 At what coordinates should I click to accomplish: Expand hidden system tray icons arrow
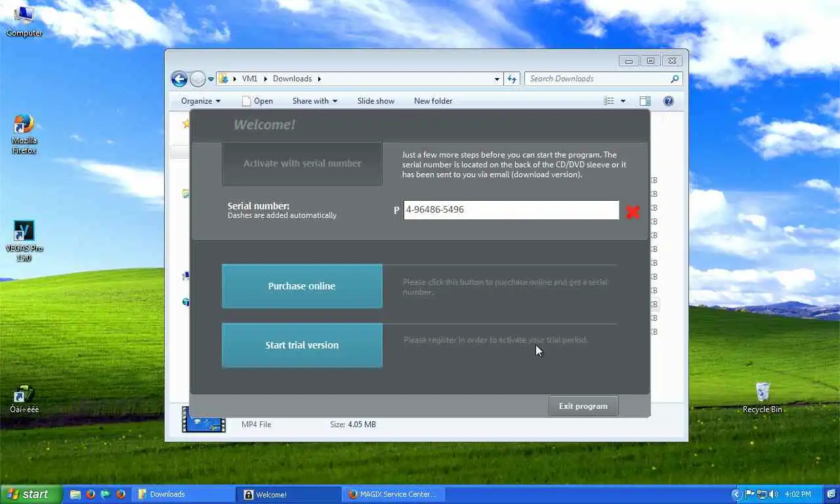(736, 494)
